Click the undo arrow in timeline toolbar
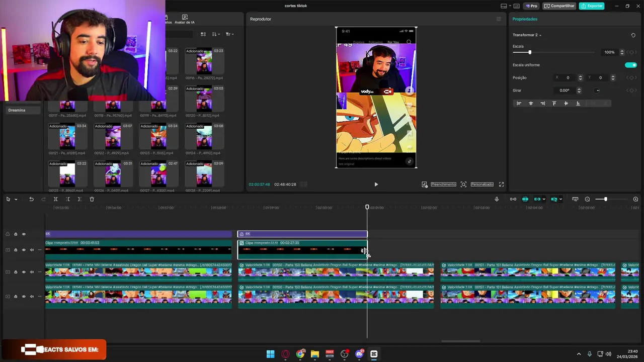This screenshot has width=644, height=362. click(31, 199)
